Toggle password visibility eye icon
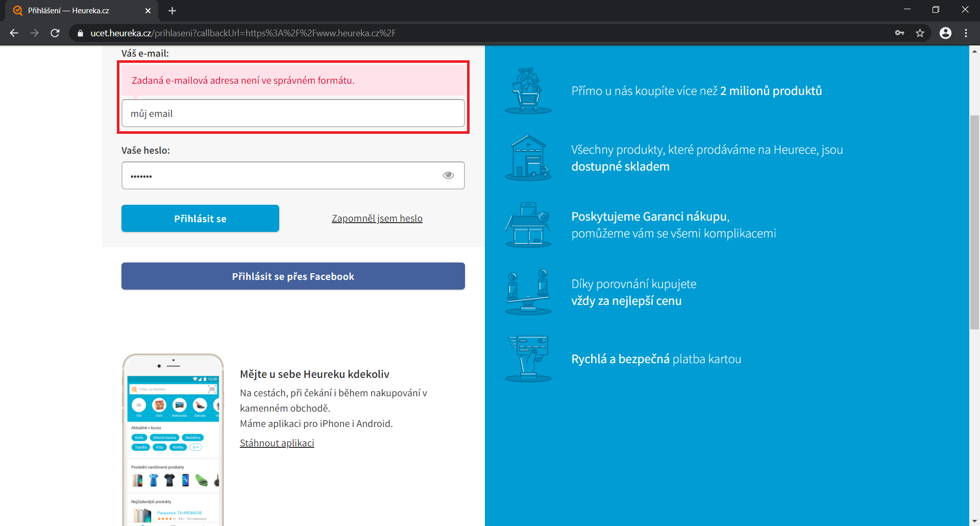This screenshot has height=526, width=980. click(448, 176)
